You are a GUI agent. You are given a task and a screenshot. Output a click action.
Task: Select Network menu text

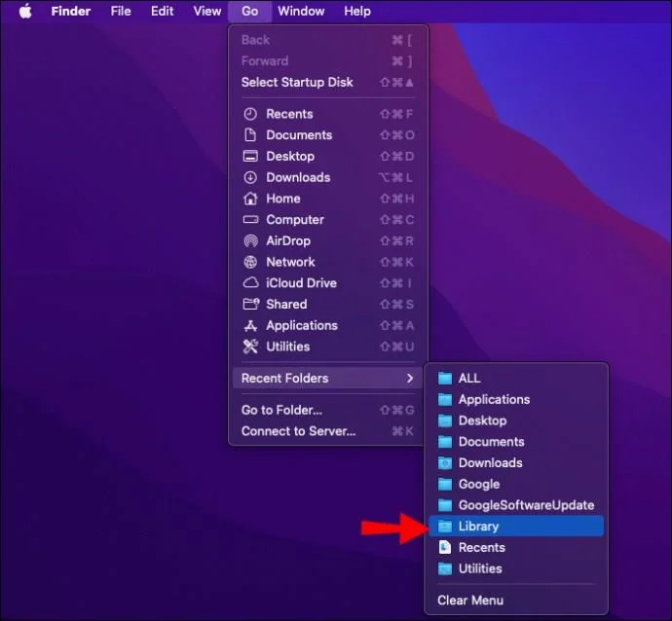290,262
